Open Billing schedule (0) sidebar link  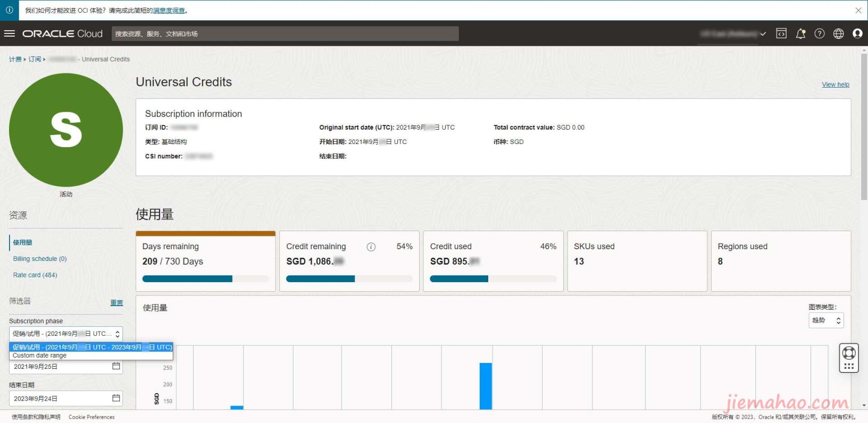click(x=40, y=259)
